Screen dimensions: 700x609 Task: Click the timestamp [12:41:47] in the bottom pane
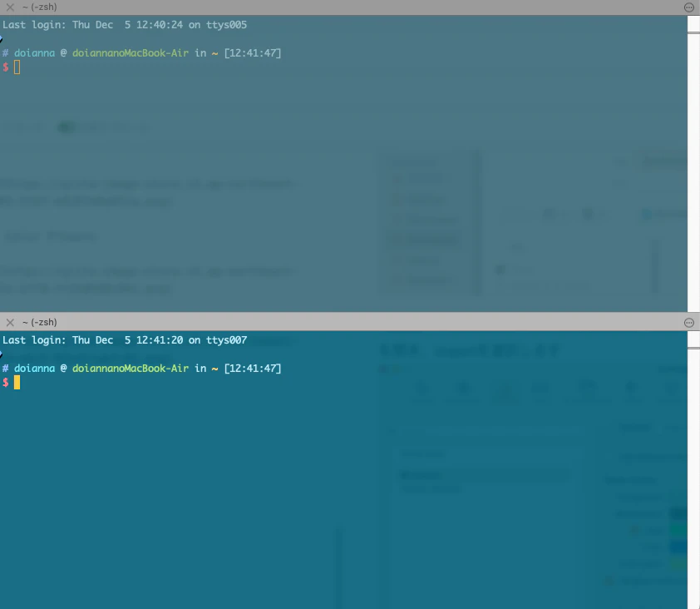click(253, 369)
